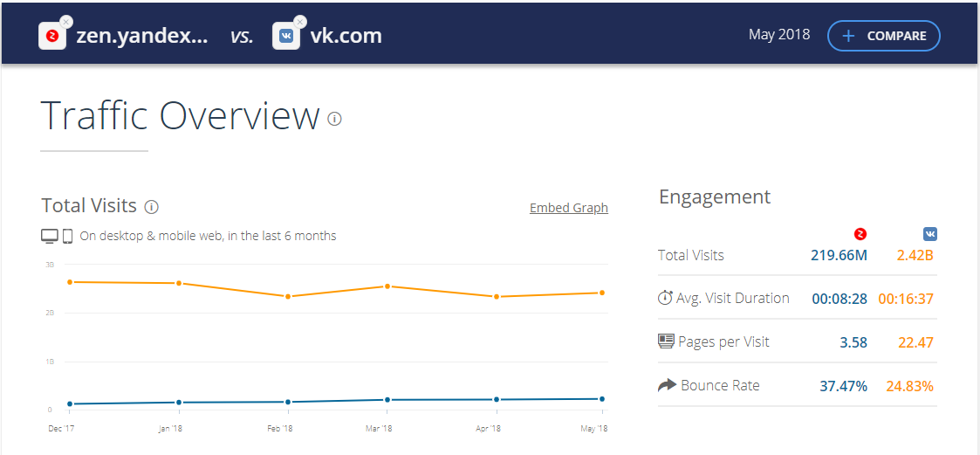980x455 pixels.
Task: Click the vk.com Total Visits value 2.42B
Action: coord(915,255)
